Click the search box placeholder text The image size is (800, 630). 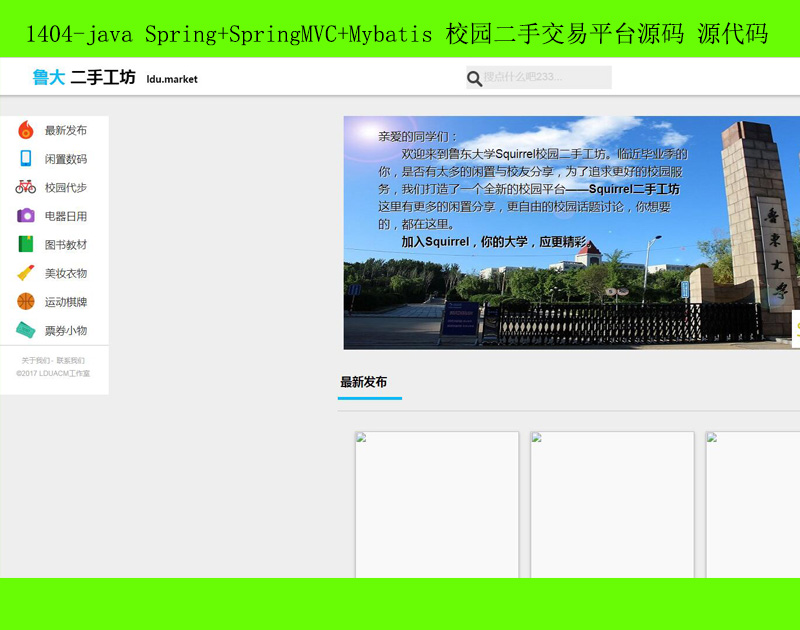click(523, 77)
